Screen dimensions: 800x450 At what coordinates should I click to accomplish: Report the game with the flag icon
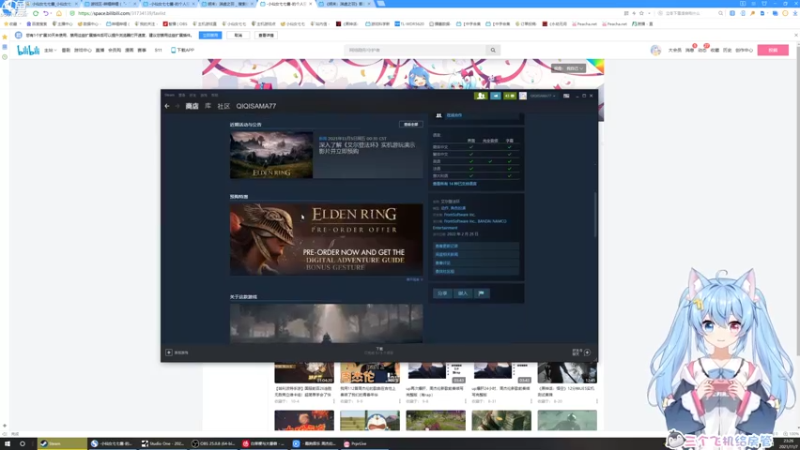(481, 293)
